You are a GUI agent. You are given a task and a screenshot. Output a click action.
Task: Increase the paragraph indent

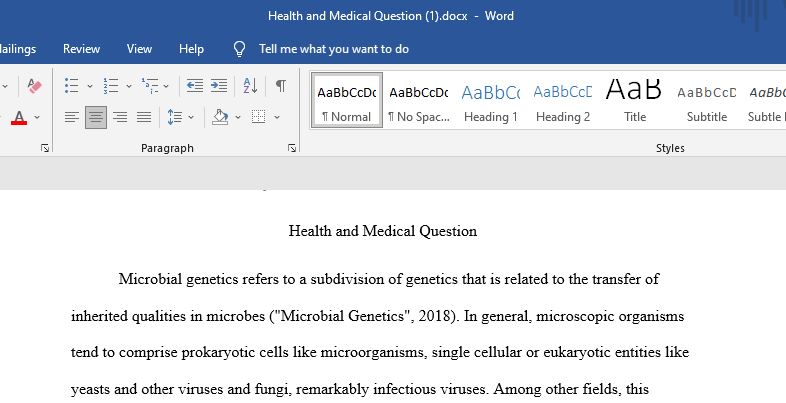pyautogui.click(x=219, y=86)
